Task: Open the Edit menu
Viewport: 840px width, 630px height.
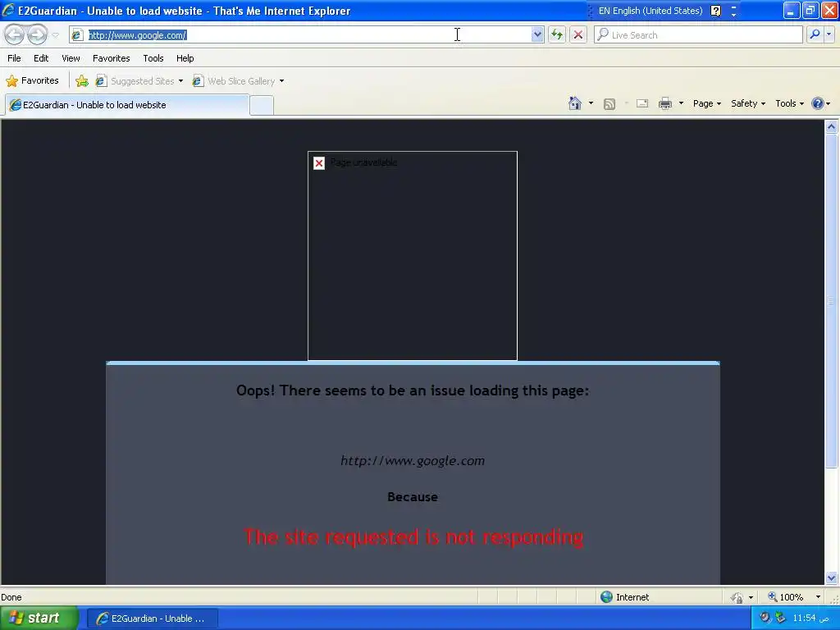Action: pyautogui.click(x=41, y=58)
